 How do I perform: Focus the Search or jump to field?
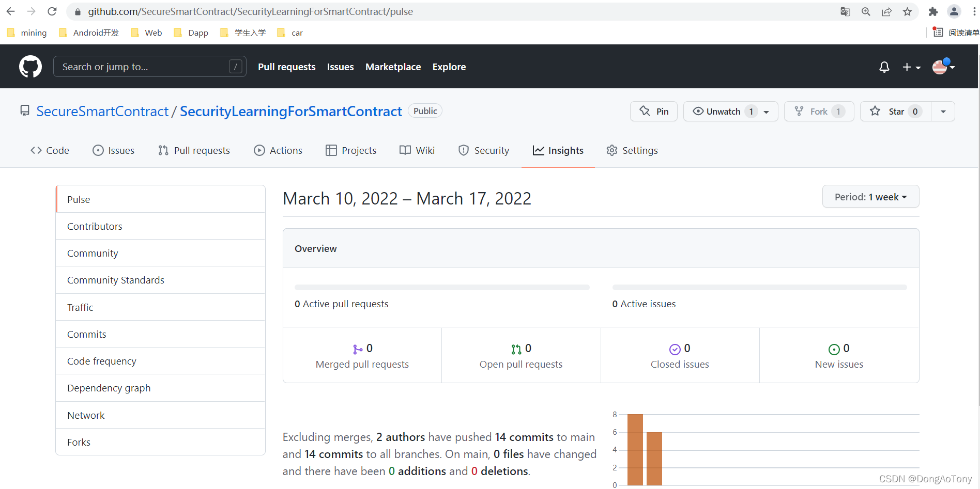(x=149, y=67)
